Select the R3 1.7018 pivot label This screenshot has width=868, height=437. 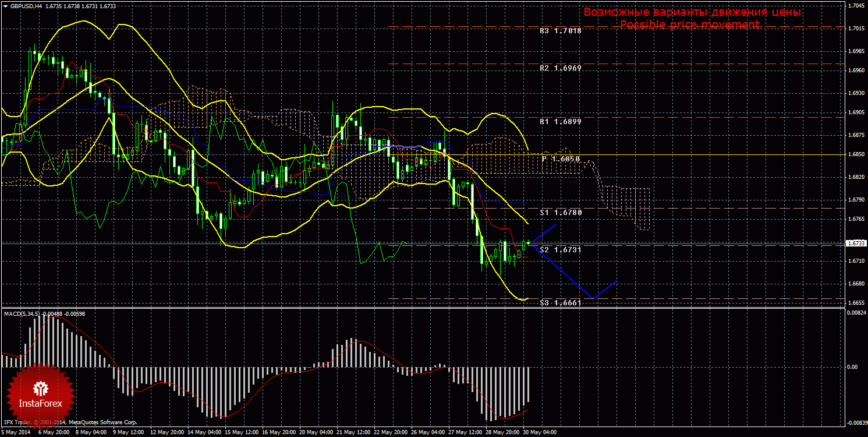[561, 30]
